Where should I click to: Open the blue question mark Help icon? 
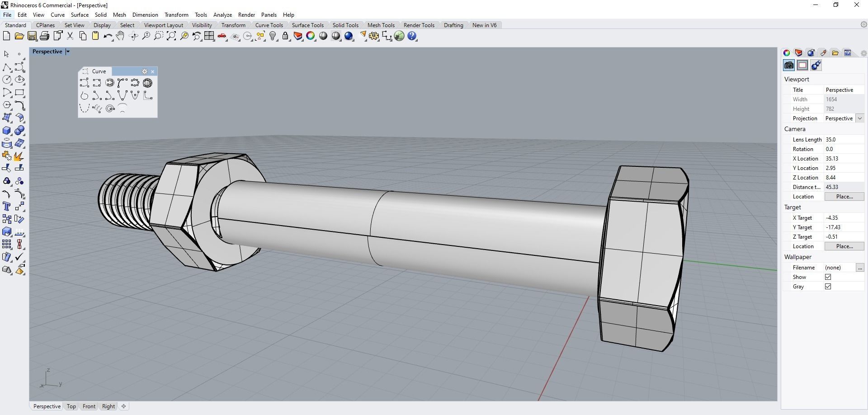click(412, 36)
